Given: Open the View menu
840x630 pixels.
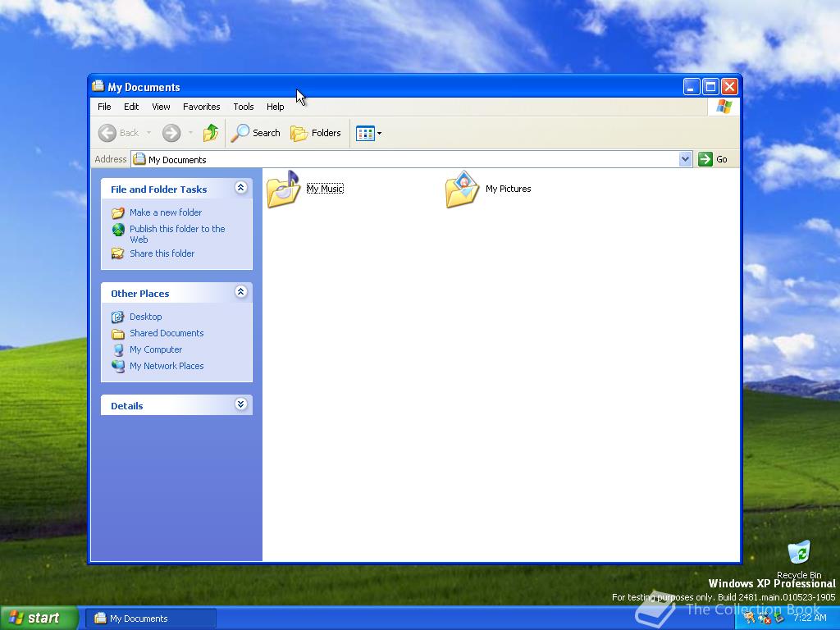Looking at the screenshot, I should tap(161, 107).
